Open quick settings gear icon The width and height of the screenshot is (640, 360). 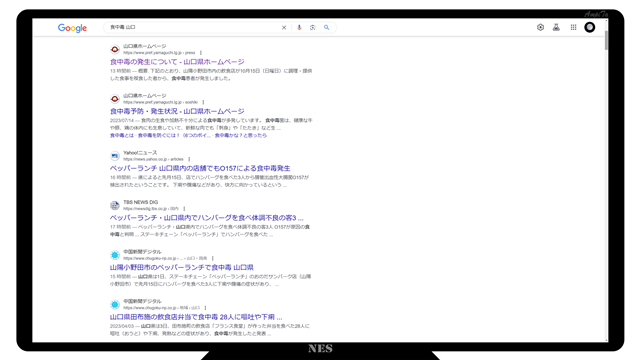click(540, 27)
